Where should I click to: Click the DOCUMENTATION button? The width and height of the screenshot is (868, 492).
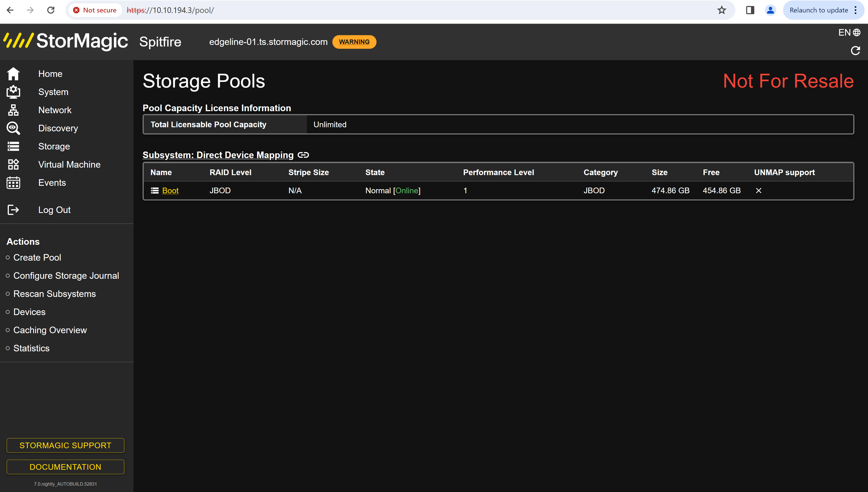(x=66, y=467)
